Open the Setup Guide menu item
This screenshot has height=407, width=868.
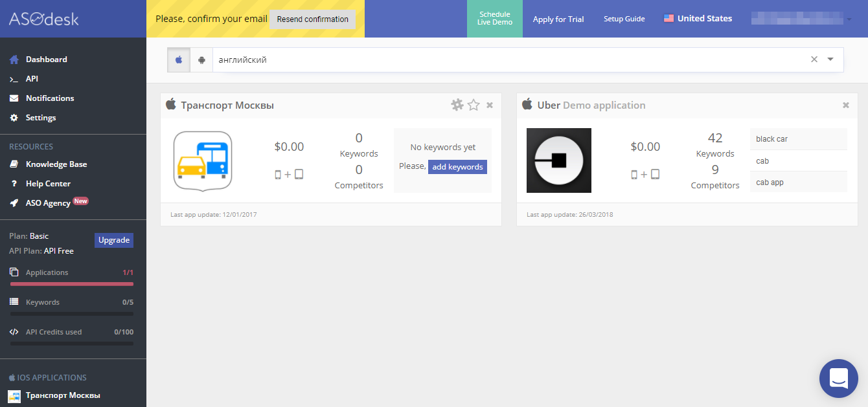pos(624,19)
